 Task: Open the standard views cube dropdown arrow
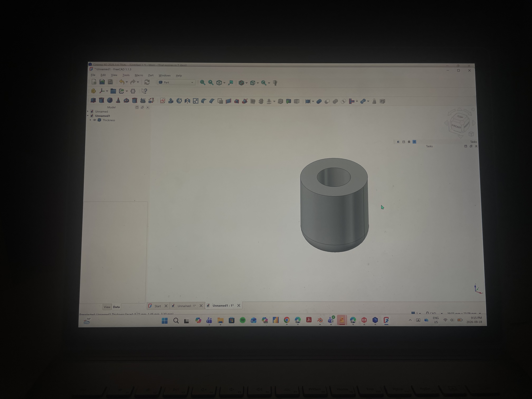click(x=224, y=83)
